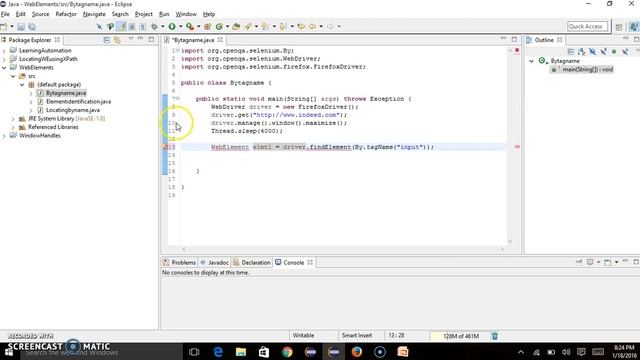Image resolution: width=640 pixels, height=360 pixels.
Task: Toggle Show Whitespace Characters toolbar button
Action: click(142, 27)
